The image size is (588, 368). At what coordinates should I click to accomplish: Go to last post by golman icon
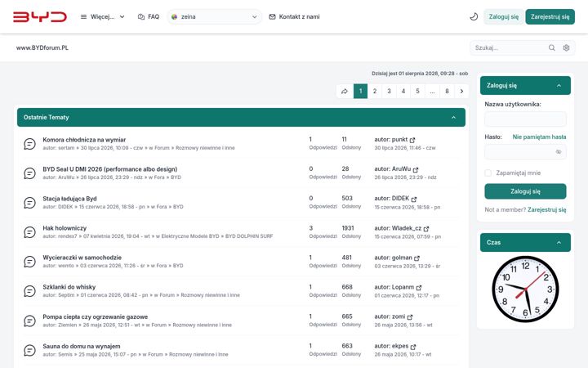(x=417, y=258)
